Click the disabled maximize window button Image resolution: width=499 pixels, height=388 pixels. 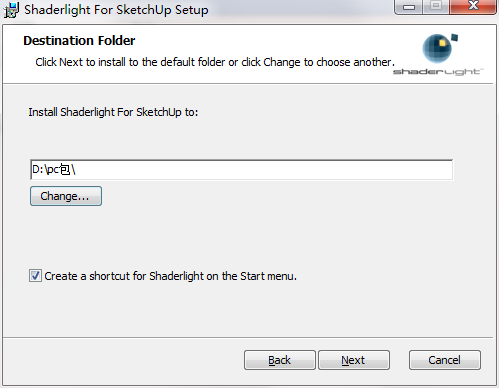pyautogui.click(x=436, y=6)
